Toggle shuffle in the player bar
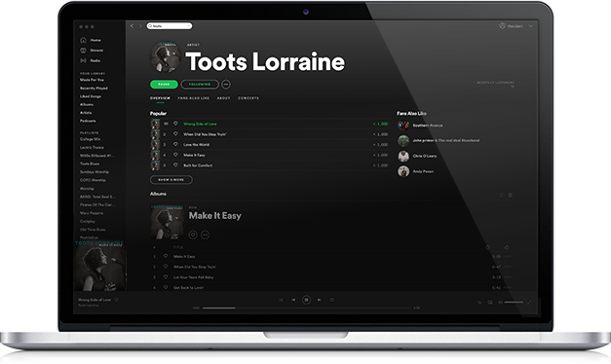Image resolution: width=611 pixels, height=364 pixels. (281, 300)
